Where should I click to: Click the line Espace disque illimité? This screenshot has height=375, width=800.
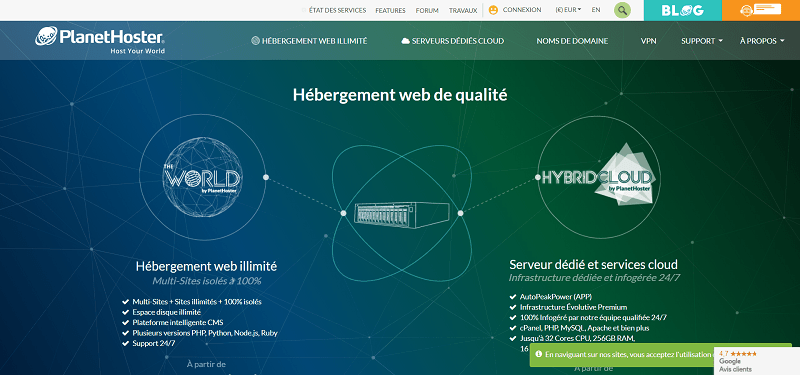coord(166,312)
